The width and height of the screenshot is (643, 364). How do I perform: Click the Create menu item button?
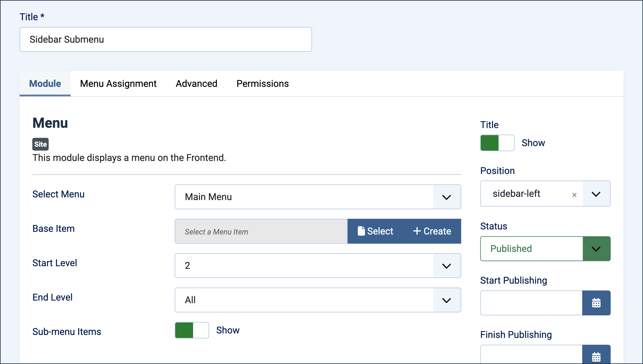coord(432,231)
